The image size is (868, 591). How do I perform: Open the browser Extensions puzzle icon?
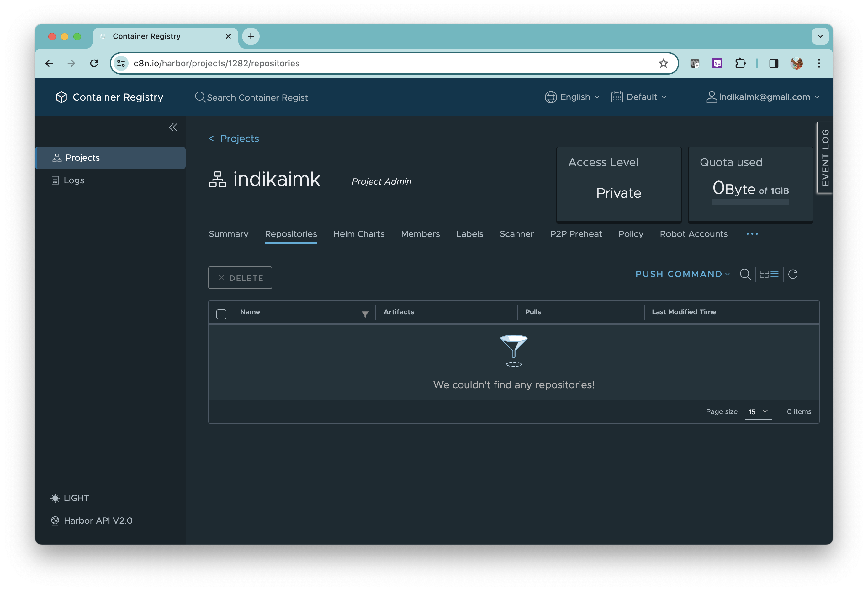pos(740,64)
